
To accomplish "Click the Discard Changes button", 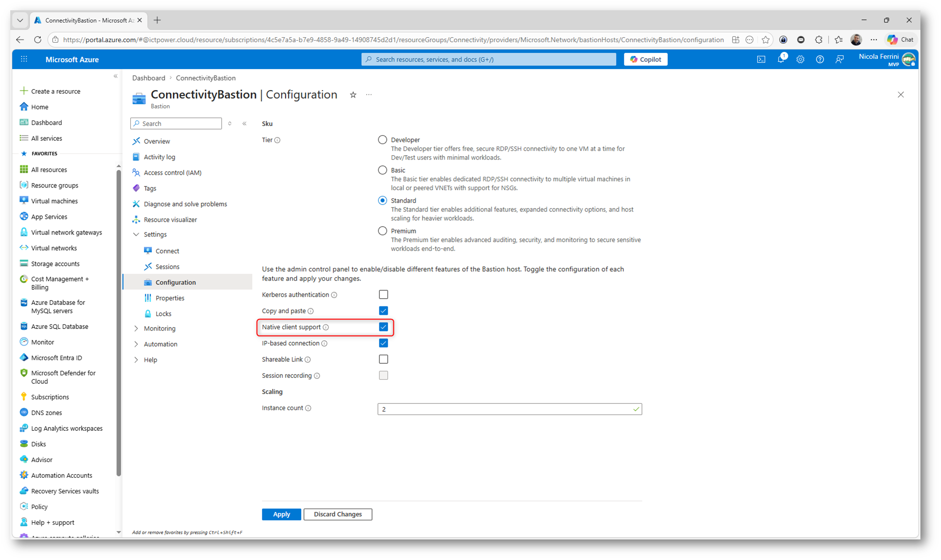I will (x=337, y=514).
